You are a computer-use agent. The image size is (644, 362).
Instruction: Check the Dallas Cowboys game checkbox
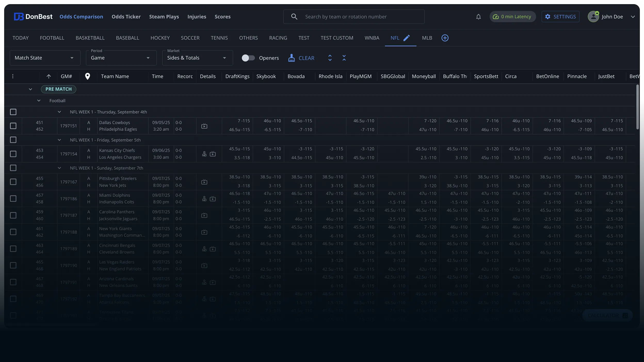[x=13, y=126]
